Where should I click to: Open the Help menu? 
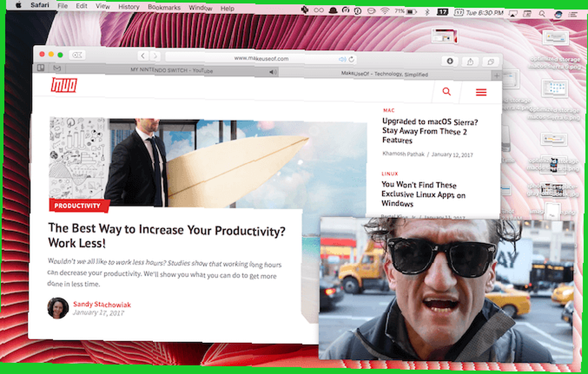pos(227,8)
